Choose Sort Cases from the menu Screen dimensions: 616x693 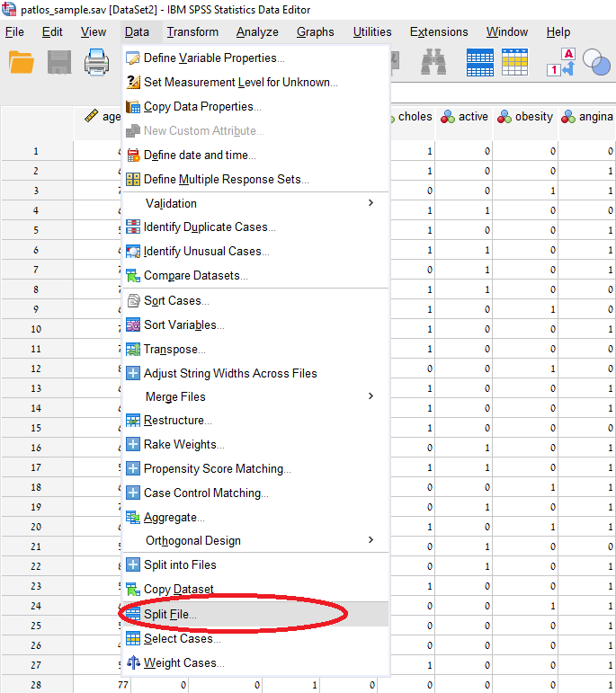pyautogui.click(x=176, y=300)
